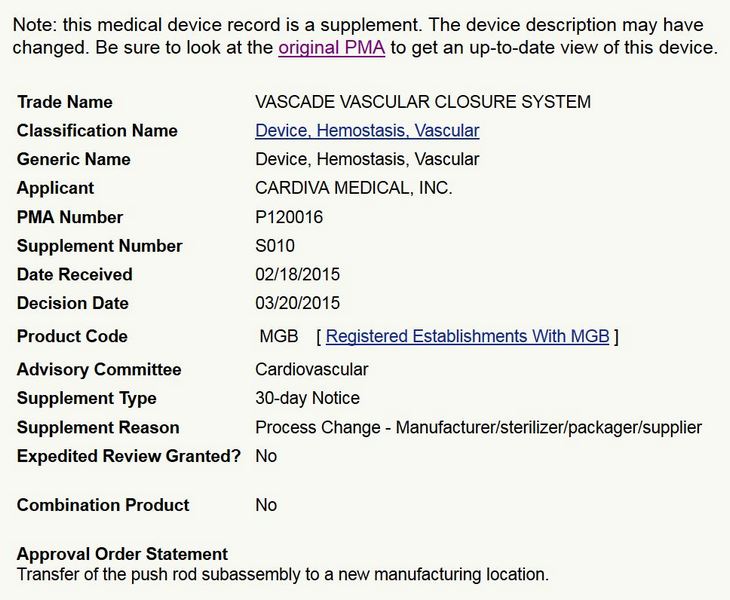Click the Expedited Review Granted label
730x600 pixels.
(129, 456)
